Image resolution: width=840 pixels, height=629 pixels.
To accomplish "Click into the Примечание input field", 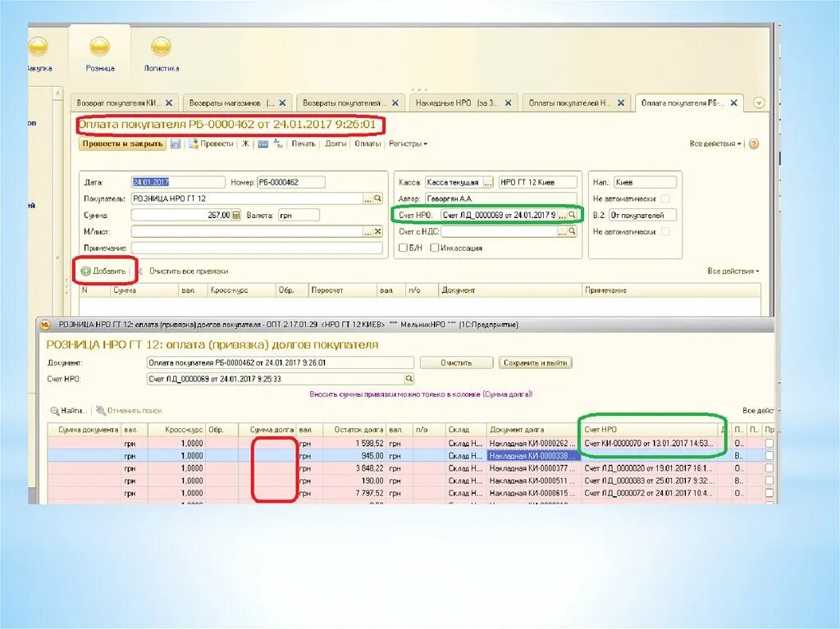I will point(257,248).
